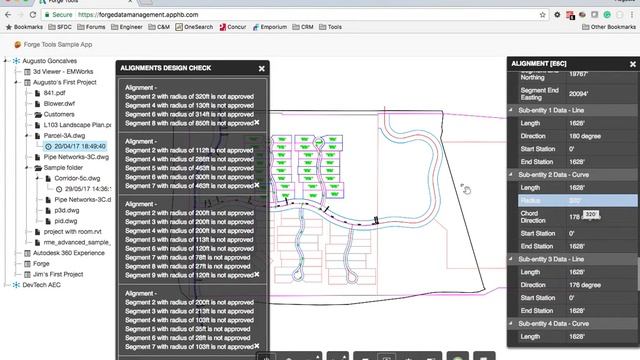Open the Customers folder
This screenshot has height=360, width=640.
click(59, 114)
